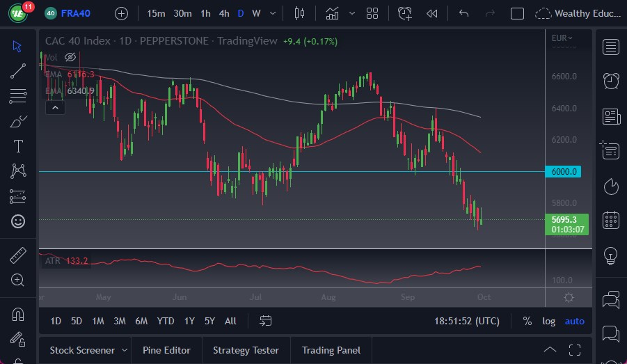
Task: Expand the timeframe interval dropdown arrow
Action: pos(271,13)
